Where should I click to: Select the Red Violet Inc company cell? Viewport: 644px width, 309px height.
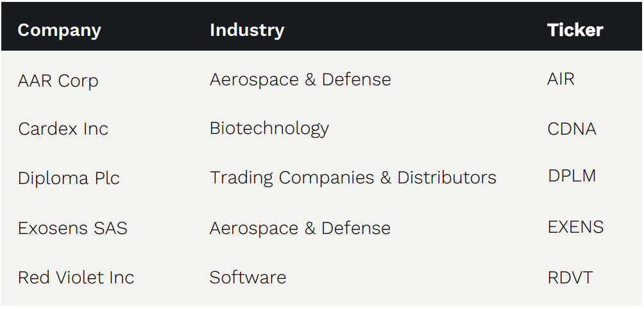point(76,278)
